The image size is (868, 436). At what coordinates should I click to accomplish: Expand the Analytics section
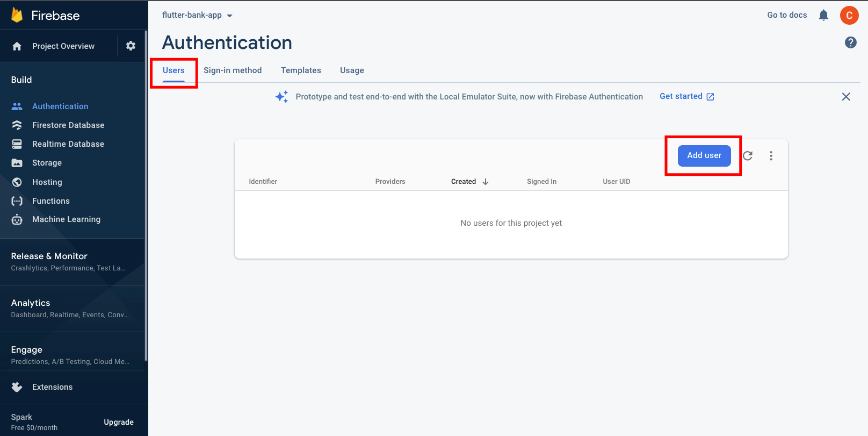(73, 309)
